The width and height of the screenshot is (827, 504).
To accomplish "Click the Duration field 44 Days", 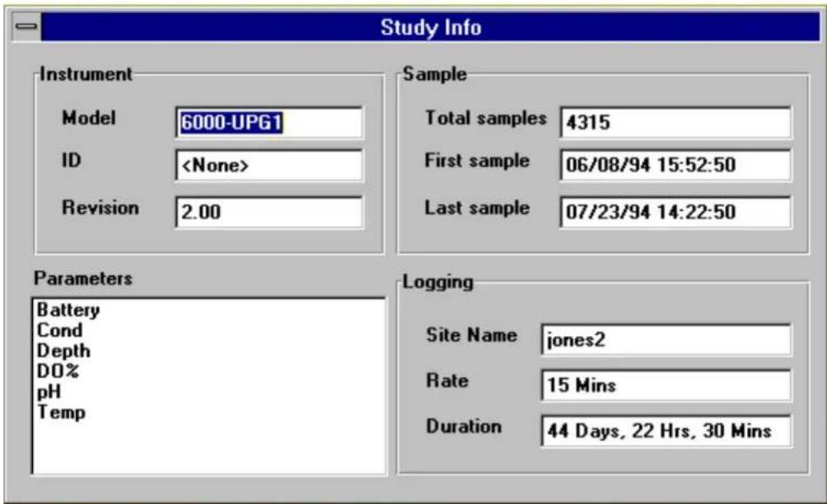I will [666, 432].
